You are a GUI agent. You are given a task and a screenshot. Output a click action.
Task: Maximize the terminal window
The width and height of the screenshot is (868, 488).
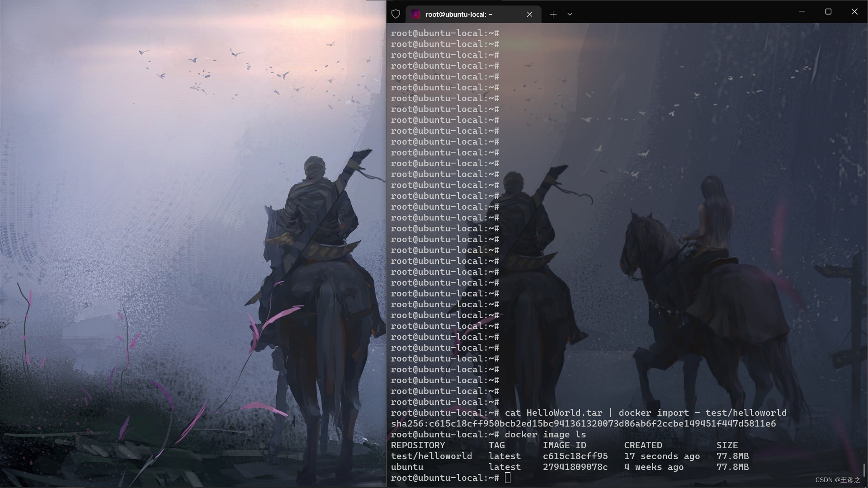828,11
